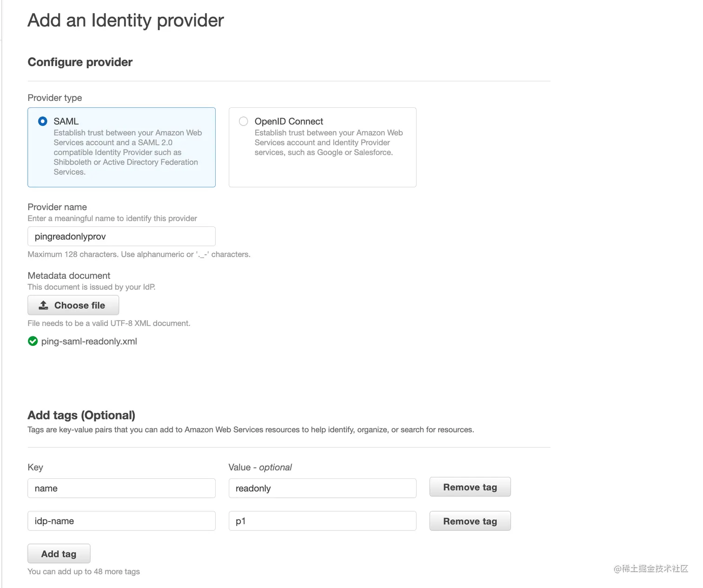The height and width of the screenshot is (588, 703).
Task: Click the upload icon on Choose file
Action: 44,305
